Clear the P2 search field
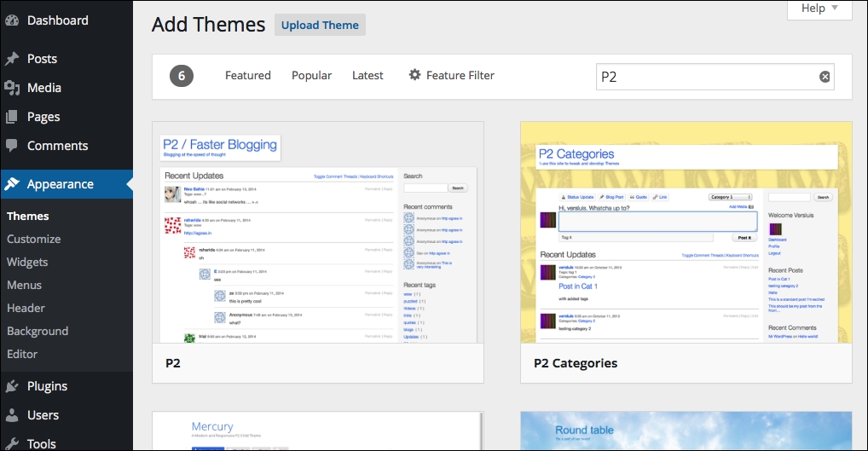The image size is (868, 451). click(x=825, y=77)
